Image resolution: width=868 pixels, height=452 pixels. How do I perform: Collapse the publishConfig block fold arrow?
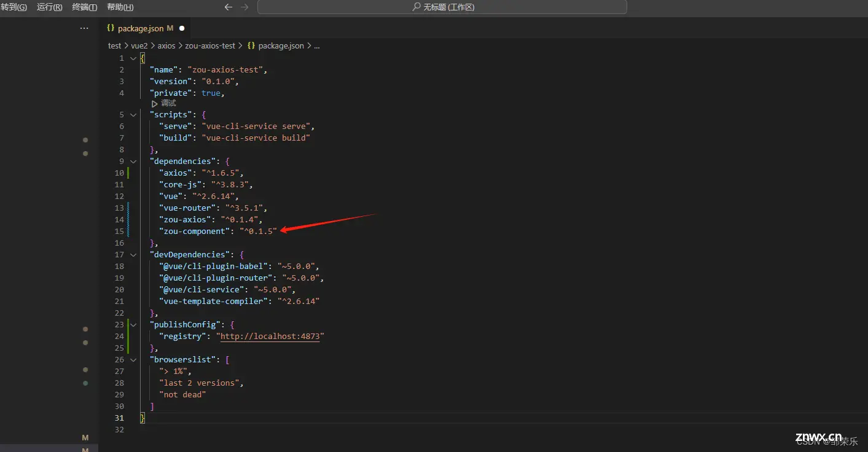133,325
